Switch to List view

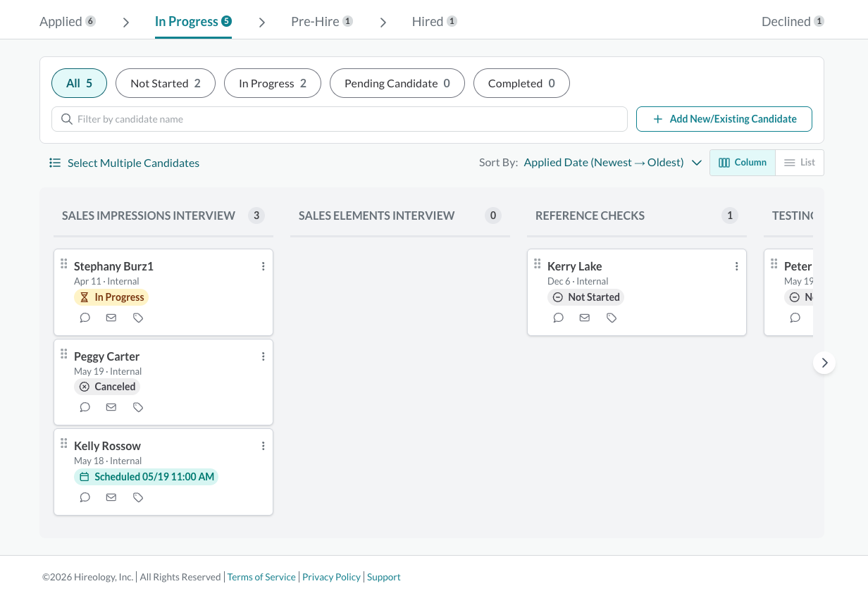click(800, 163)
